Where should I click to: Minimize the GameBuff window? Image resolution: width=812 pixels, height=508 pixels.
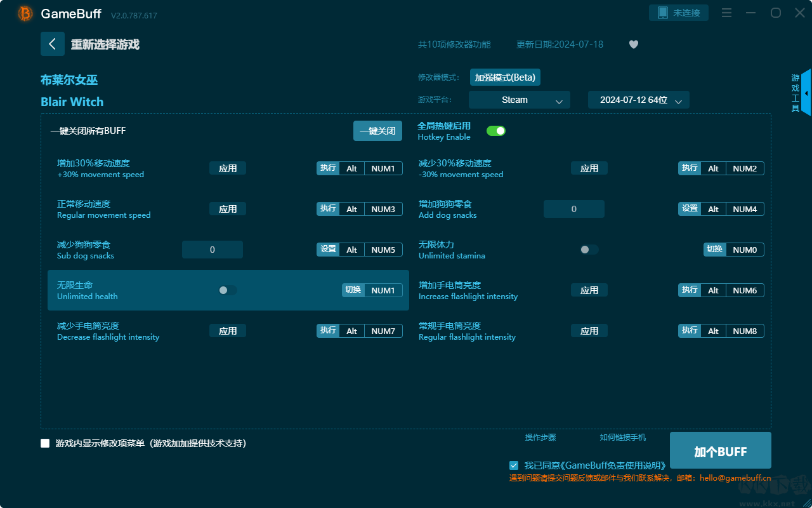point(751,13)
